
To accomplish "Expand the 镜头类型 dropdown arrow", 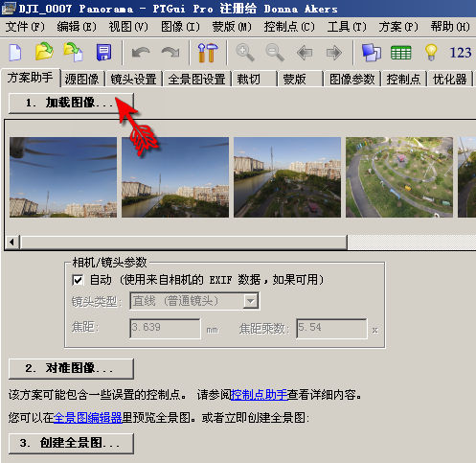I will pyautogui.click(x=251, y=301).
